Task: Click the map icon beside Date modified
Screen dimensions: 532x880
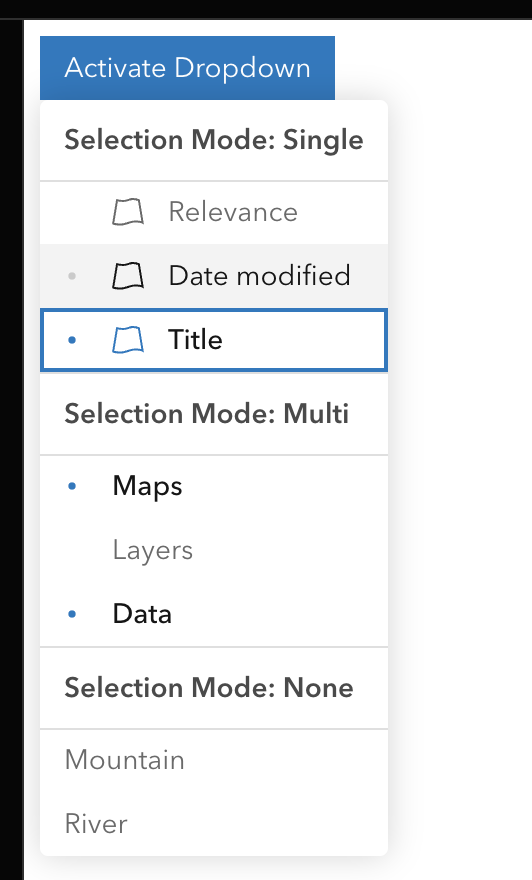Action: (128, 276)
